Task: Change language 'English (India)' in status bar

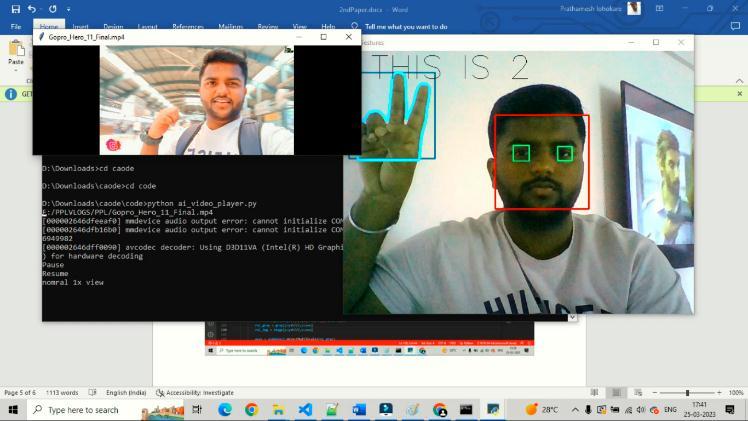Action: point(126,392)
